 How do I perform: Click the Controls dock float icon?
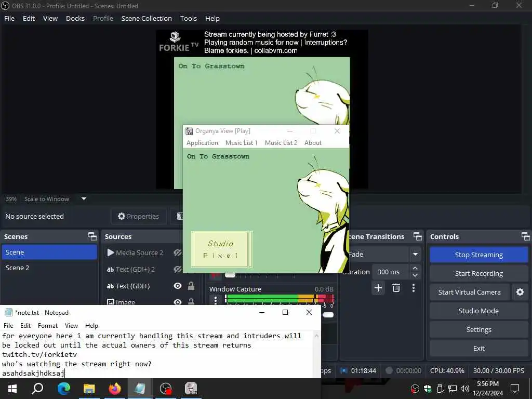click(526, 236)
